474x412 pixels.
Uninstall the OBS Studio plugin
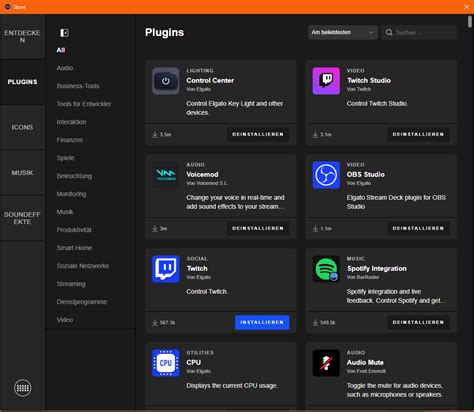pos(418,228)
